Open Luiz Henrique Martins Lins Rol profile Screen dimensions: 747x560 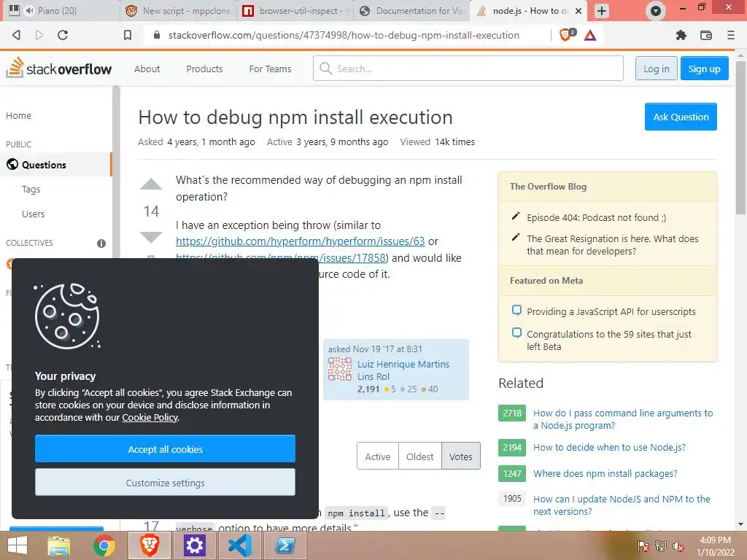tap(403, 370)
